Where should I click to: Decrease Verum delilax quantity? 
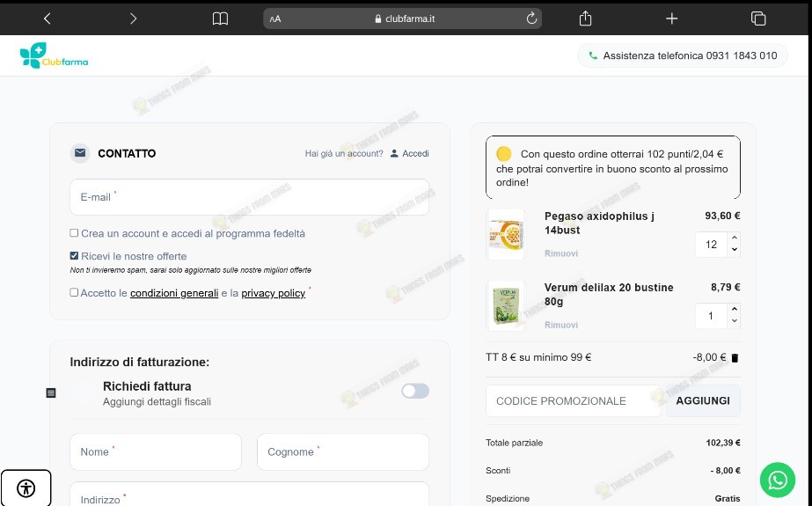pyautogui.click(x=735, y=321)
